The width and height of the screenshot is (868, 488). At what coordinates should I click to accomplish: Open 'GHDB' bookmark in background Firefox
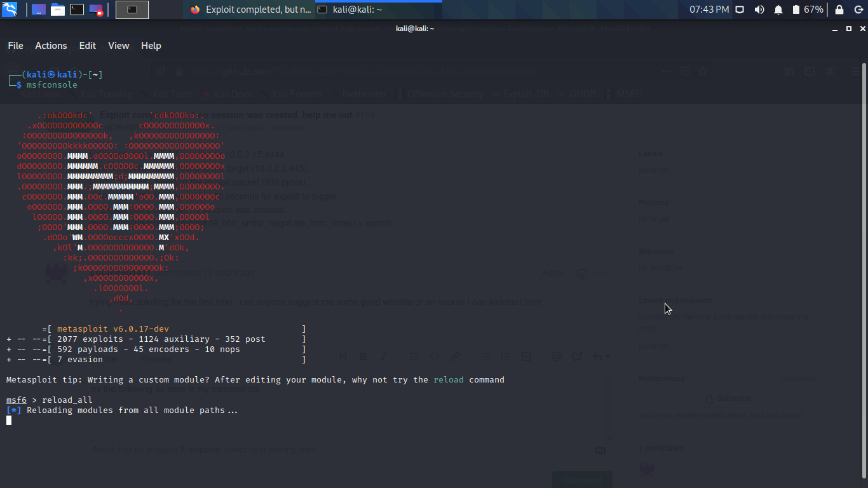578,94
